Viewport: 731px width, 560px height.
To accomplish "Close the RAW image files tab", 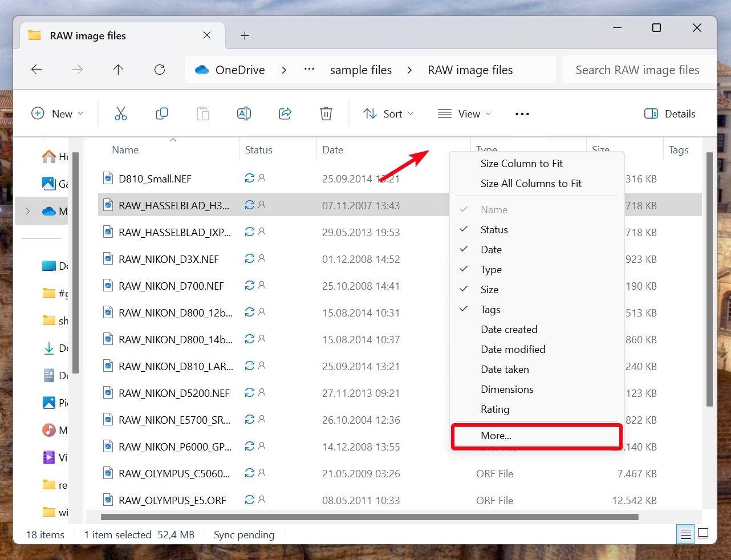I will [207, 35].
